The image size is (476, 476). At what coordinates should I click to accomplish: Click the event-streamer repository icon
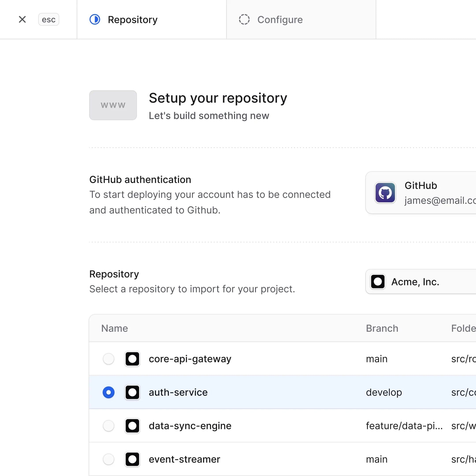(132, 459)
